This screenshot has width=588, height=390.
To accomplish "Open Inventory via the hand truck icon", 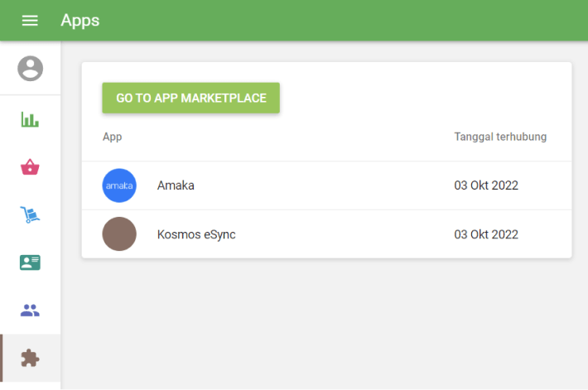I will (31, 215).
